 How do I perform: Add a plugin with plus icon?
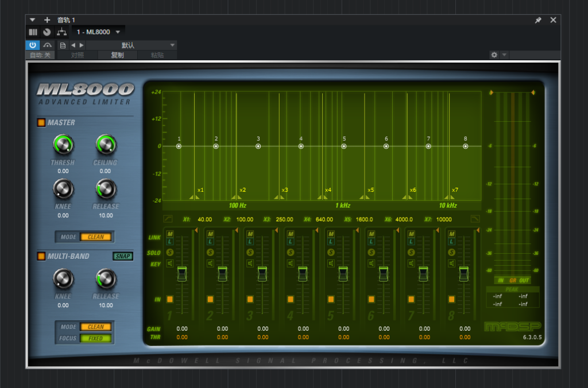(x=47, y=20)
